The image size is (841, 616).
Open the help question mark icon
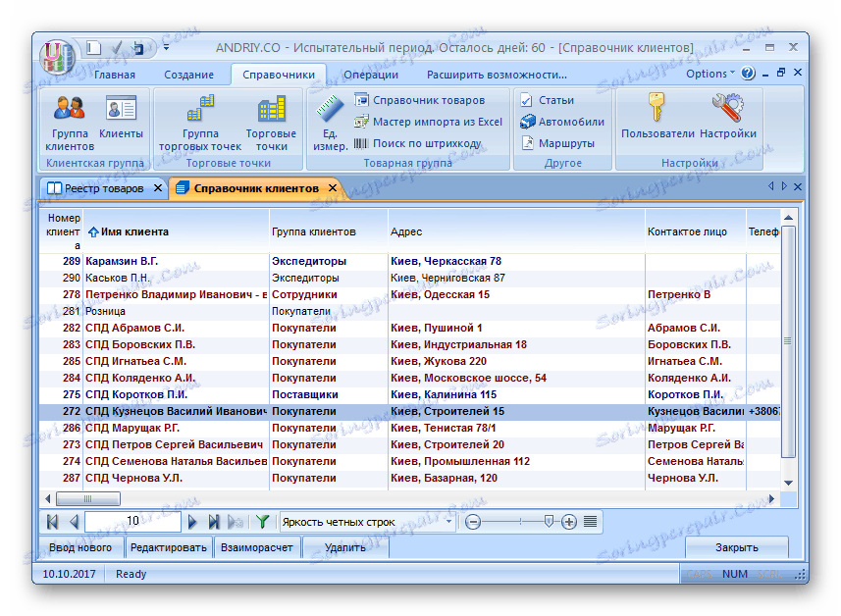(748, 73)
